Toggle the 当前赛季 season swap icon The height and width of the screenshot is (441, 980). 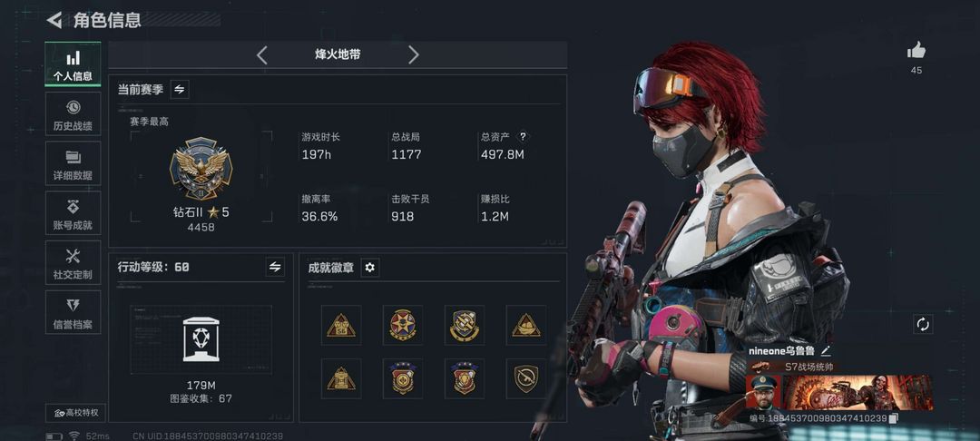click(180, 89)
